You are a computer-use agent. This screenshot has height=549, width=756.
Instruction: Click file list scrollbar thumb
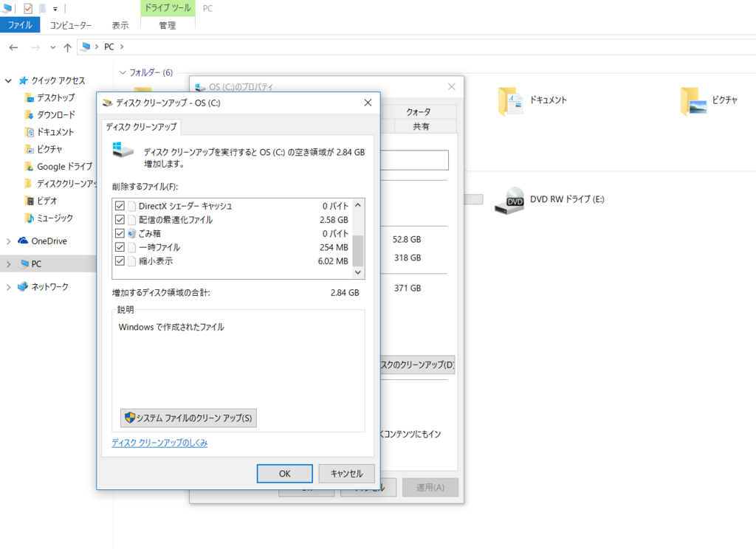tap(358, 251)
